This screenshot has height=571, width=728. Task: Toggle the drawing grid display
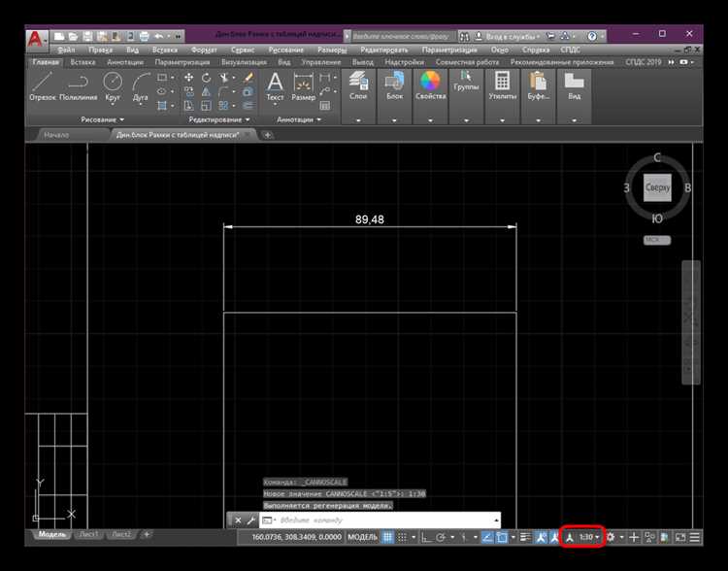click(x=387, y=537)
